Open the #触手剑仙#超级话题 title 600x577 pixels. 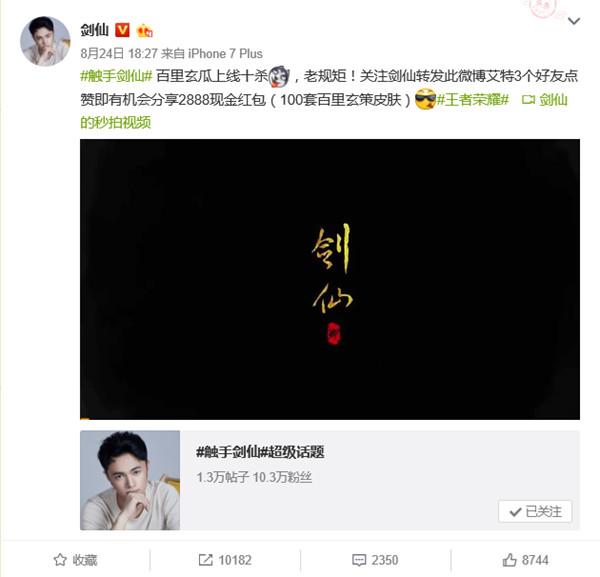point(260,452)
